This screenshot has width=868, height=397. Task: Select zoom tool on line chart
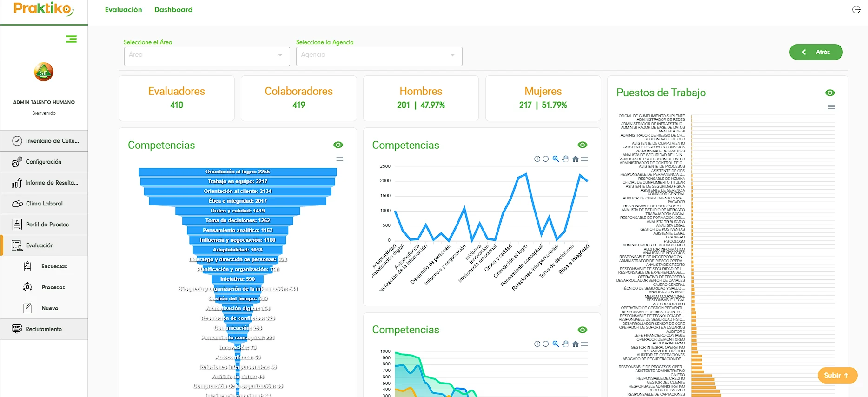click(556, 159)
